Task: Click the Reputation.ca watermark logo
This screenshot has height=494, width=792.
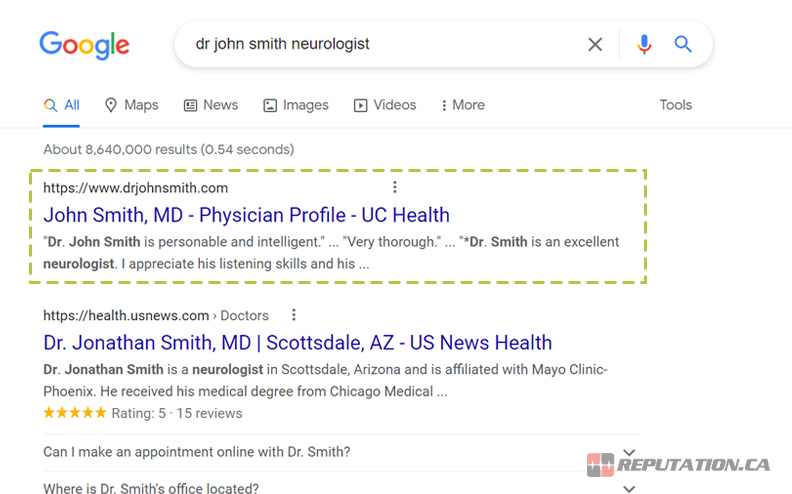Action: click(x=678, y=465)
